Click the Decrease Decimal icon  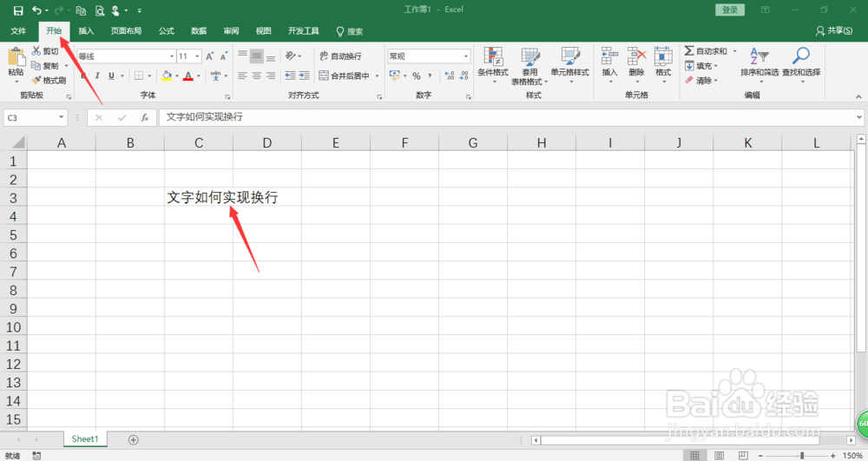tap(464, 76)
